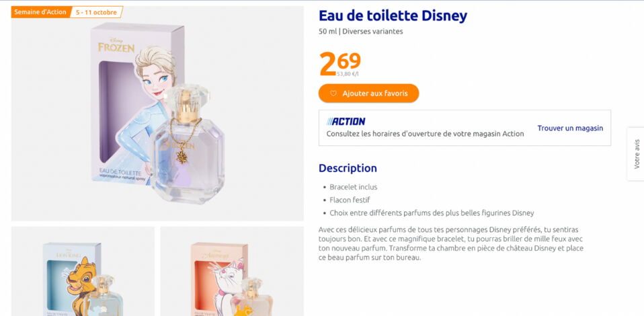Open the "Votre avis" side tab
644x316 pixels.
[636, 154]
